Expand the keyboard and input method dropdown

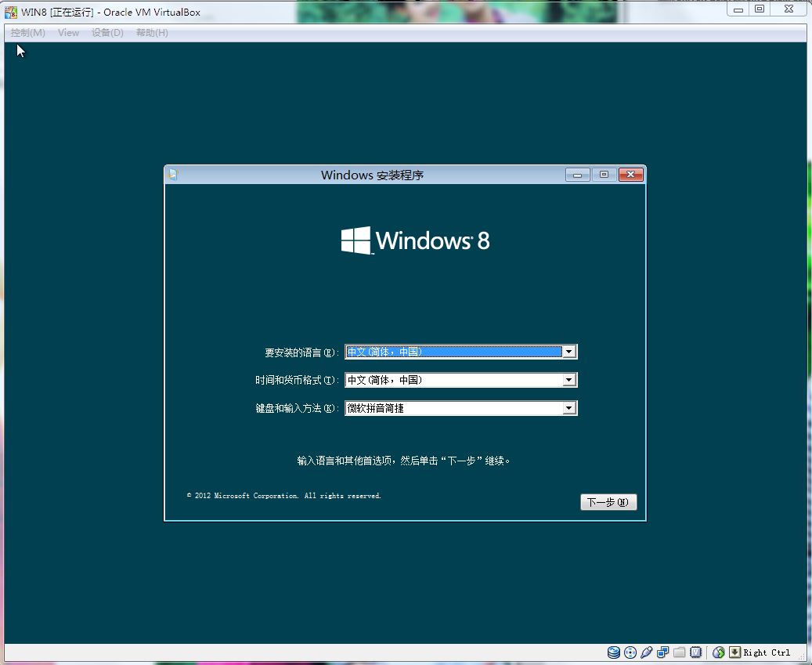(x=569, y=408)
